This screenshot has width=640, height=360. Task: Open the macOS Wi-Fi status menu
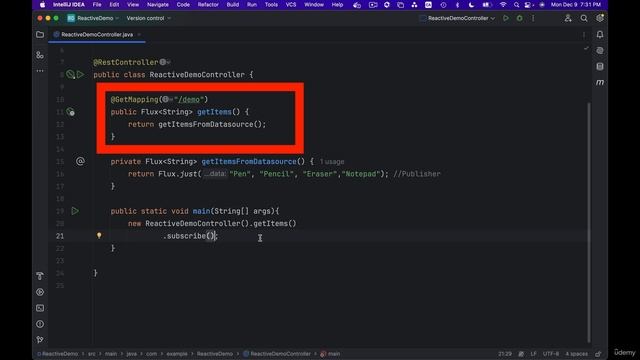pos(503,5)
